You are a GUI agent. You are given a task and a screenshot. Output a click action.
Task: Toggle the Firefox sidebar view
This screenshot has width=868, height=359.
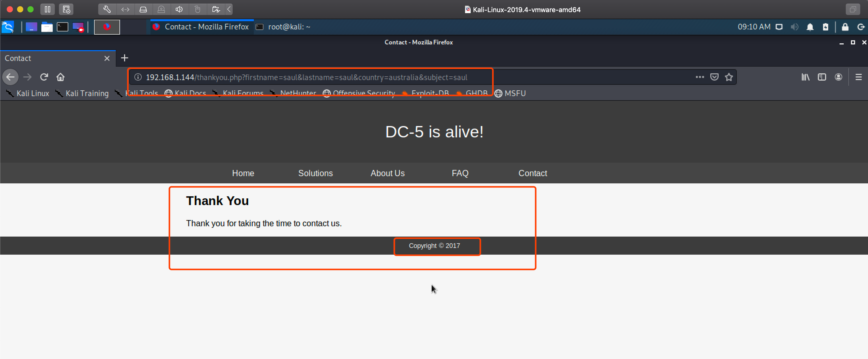coord(822,77)
